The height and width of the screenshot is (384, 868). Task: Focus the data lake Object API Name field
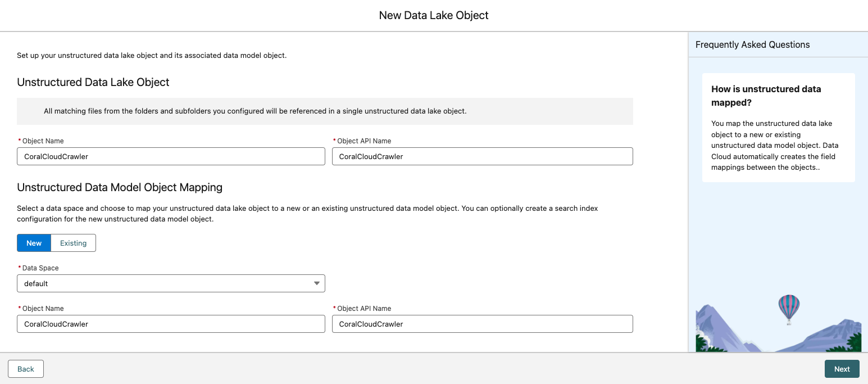coord(482,156)
